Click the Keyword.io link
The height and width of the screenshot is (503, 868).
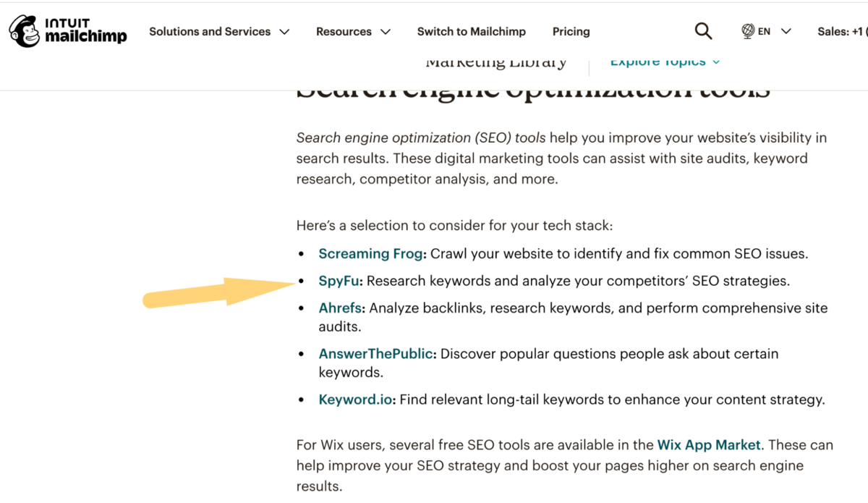355,400
